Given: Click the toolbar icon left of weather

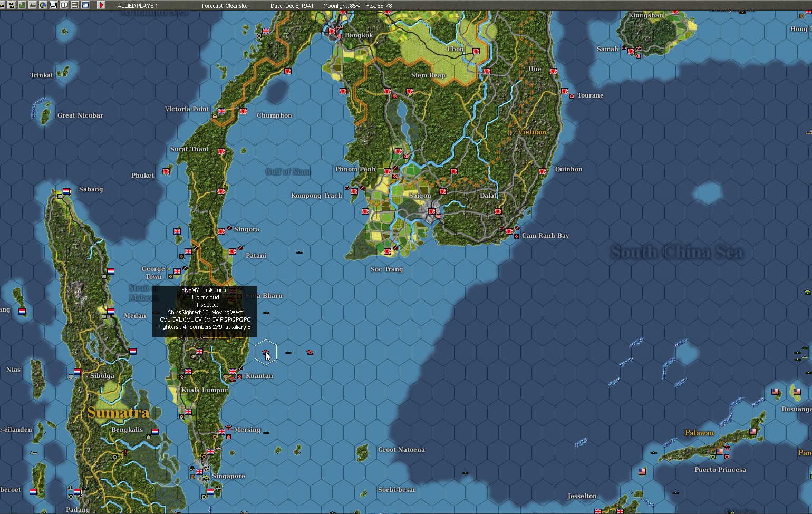Looking at the screenshot, I should [74, 5].
